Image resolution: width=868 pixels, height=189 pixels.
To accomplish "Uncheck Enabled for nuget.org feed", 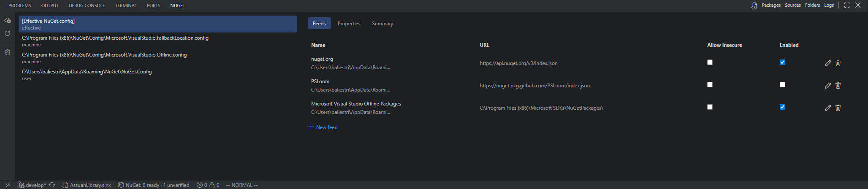I will [782, 62].
